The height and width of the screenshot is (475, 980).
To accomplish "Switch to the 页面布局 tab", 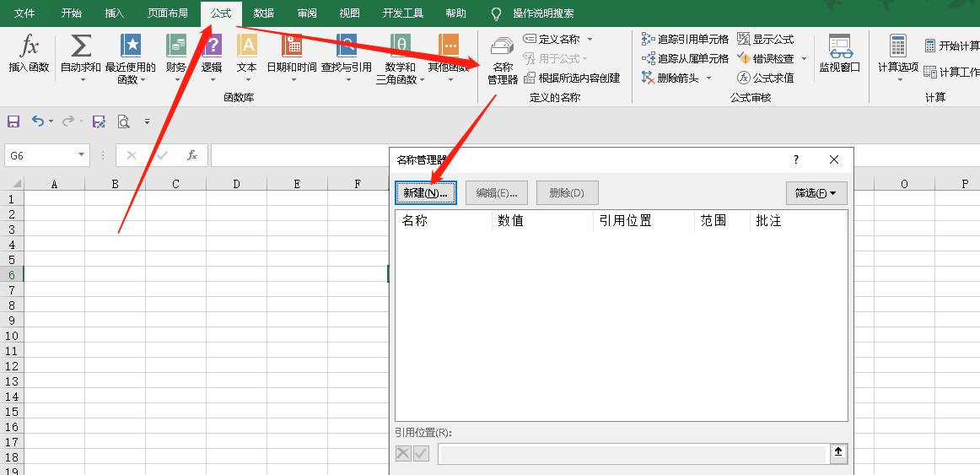I will click(x=168, y=13).
